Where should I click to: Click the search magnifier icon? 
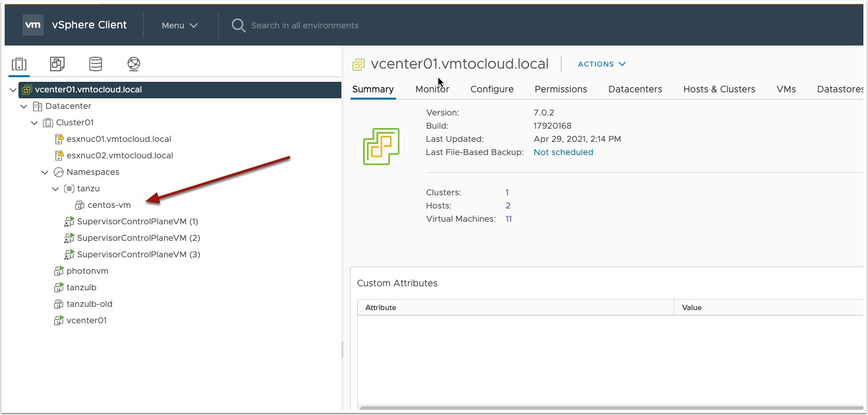coord(239,25)
